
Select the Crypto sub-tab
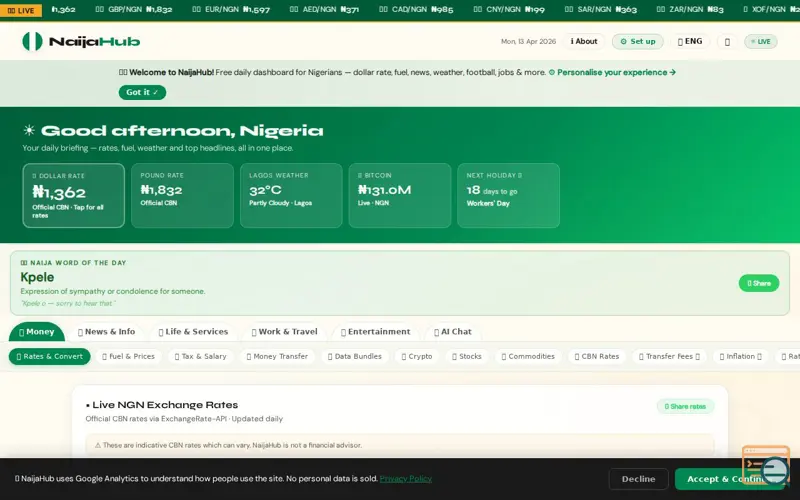pos(417,357)
